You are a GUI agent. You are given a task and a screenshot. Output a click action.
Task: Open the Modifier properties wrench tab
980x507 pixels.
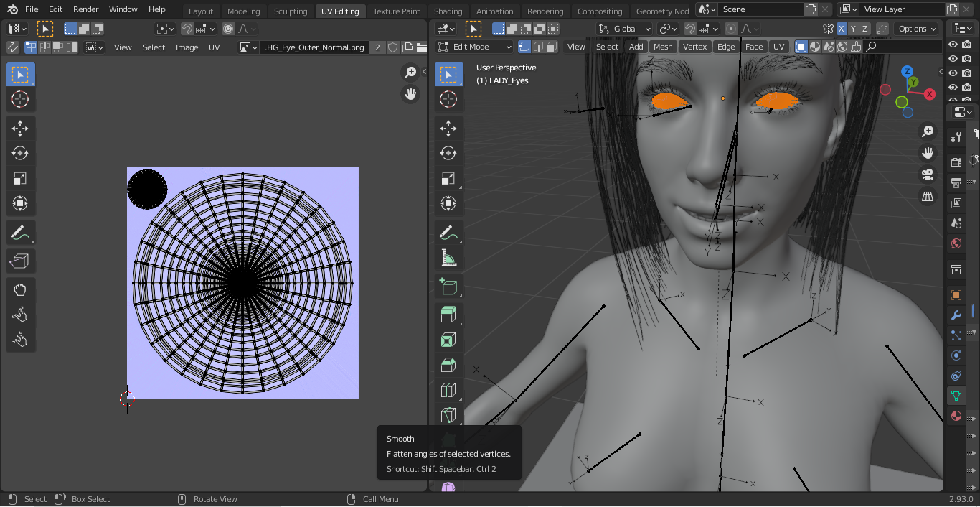[956, 315]
